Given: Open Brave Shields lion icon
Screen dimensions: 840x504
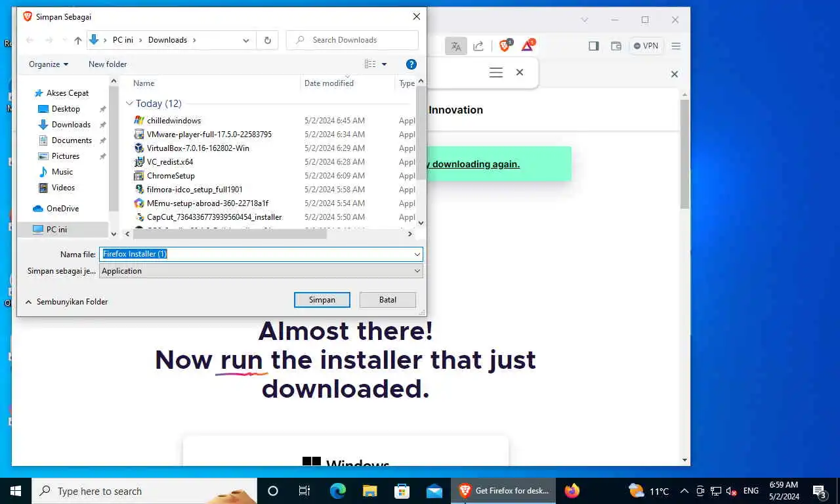Looking at the screenshot, I should [x=505, y=45].
